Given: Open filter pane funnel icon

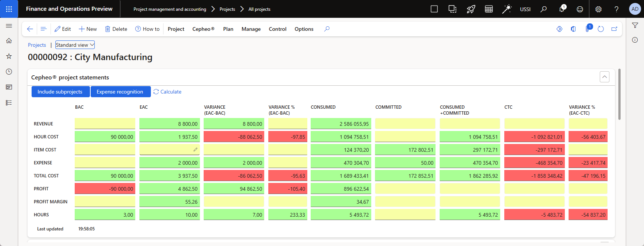Looking at the screenshot, I should [635, 26].
